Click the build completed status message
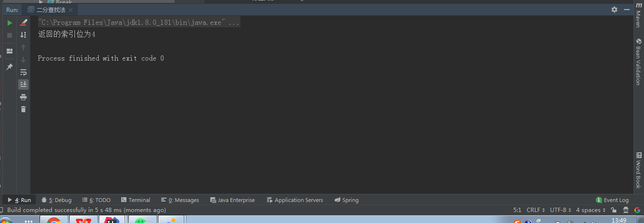 click(86, 210)
